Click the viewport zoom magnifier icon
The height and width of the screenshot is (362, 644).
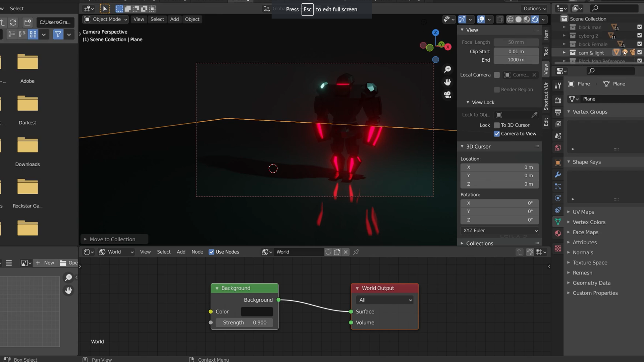pyautogui.click(x=447, y=69)
